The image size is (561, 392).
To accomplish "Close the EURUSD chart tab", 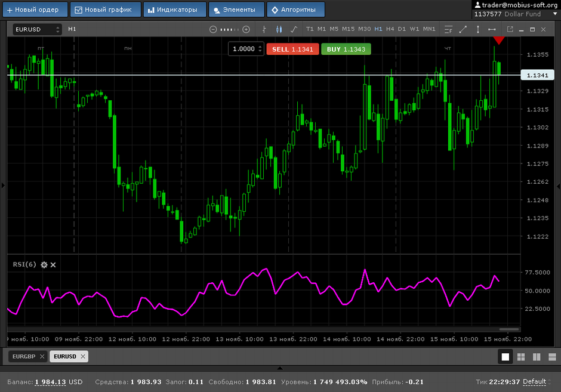I will tap(83, 356).
